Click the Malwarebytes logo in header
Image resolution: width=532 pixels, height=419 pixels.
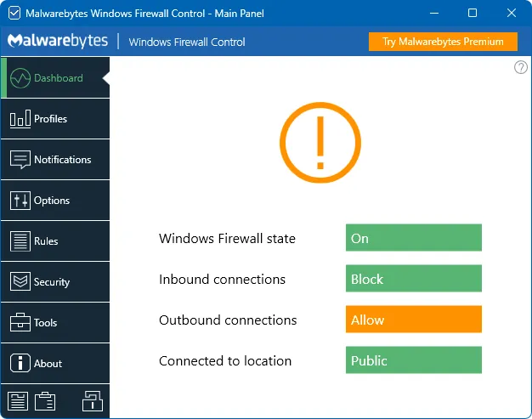click(56, 42)
